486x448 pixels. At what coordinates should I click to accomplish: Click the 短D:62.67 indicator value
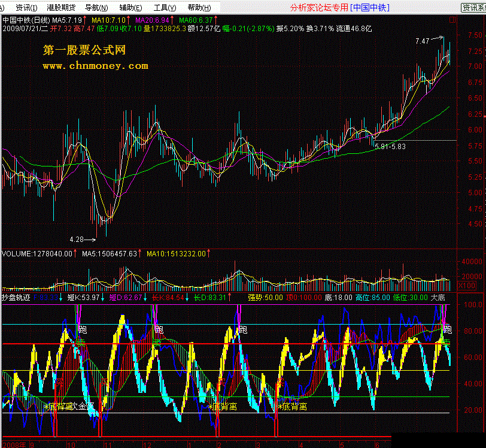(126, 298)
